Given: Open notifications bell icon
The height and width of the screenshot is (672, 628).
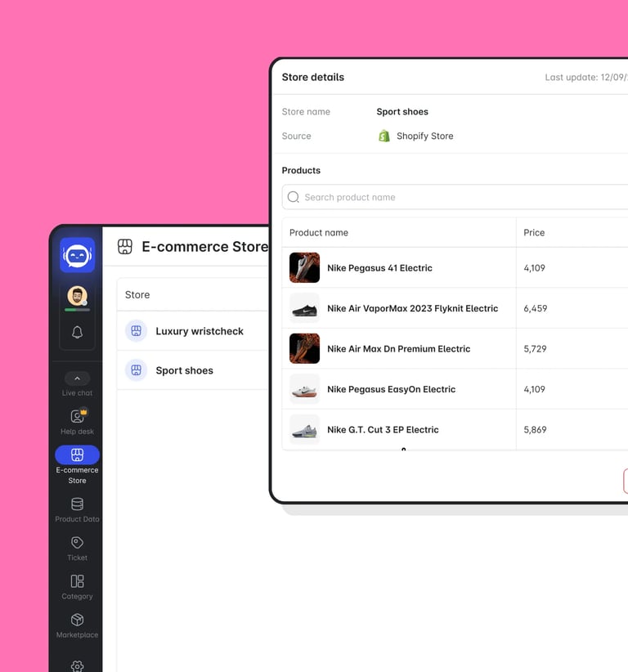Looking at the screenshot, I should (x=77, y=332).
